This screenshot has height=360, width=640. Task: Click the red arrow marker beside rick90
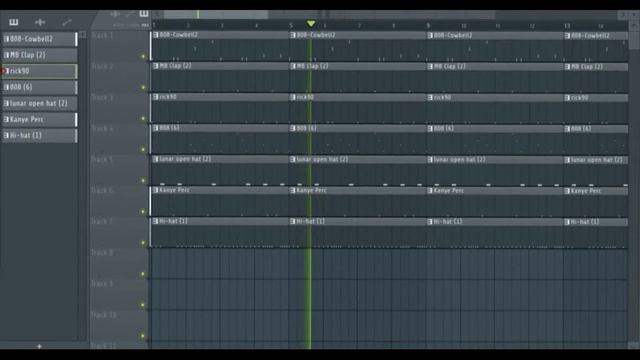click(x=4, y=71)
